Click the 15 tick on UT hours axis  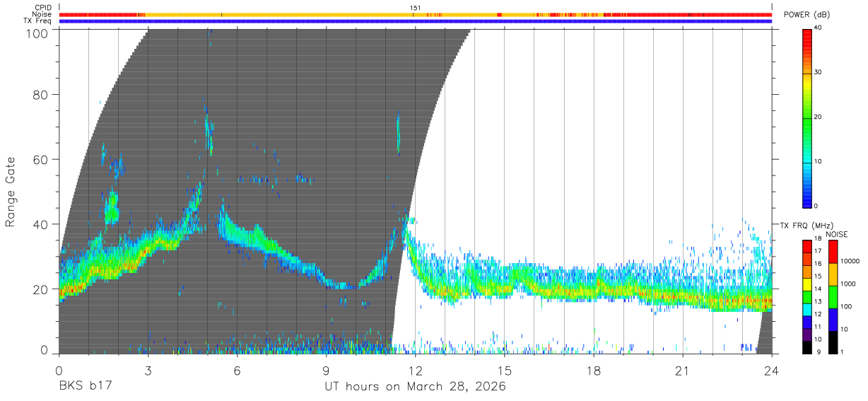tap(504, 371)
